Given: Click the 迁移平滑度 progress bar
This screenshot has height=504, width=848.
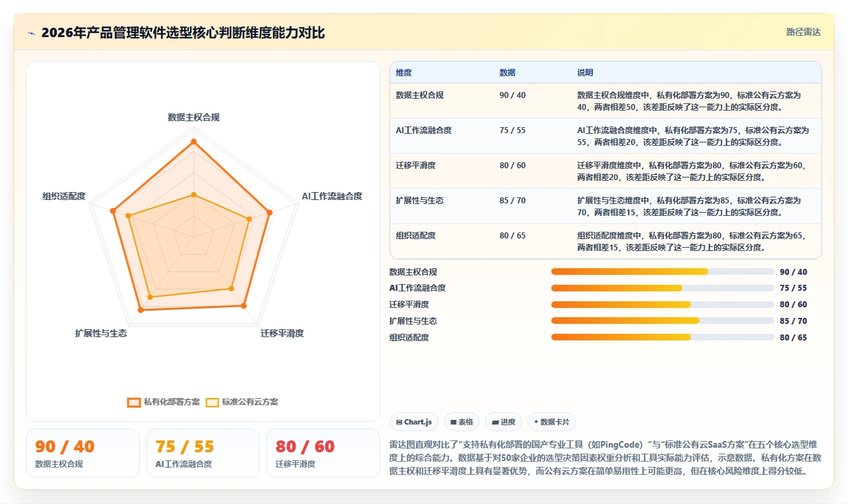Looking at the screenshot, I should tap(662, 305).
